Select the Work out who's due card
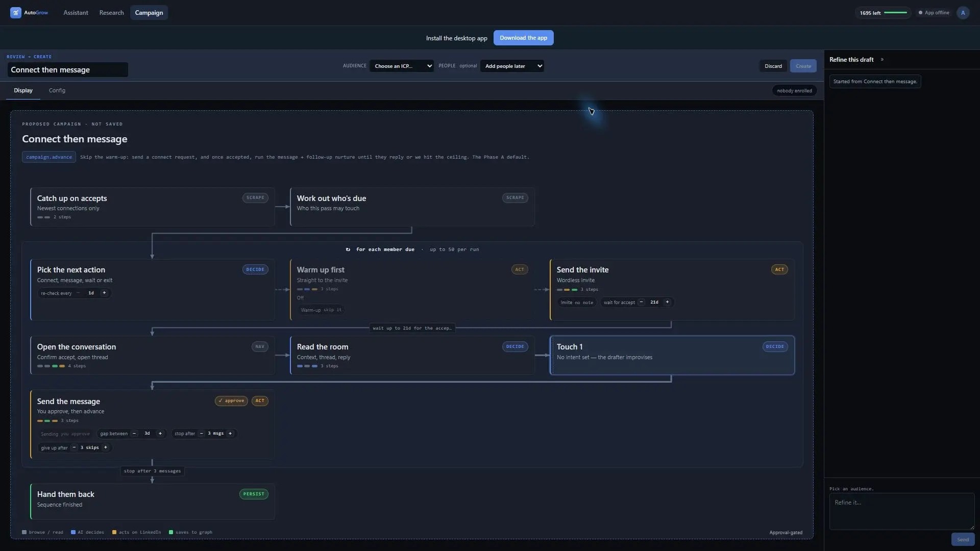 point(412,207)
